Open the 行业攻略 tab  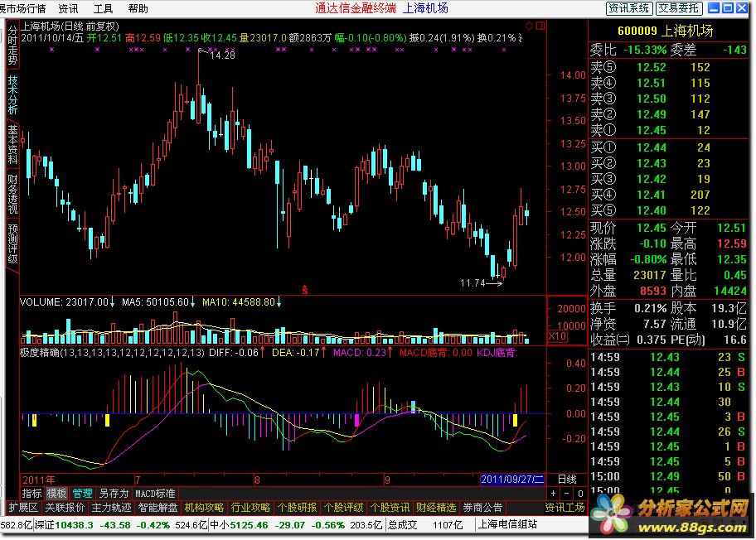click(x=250, y=508)
